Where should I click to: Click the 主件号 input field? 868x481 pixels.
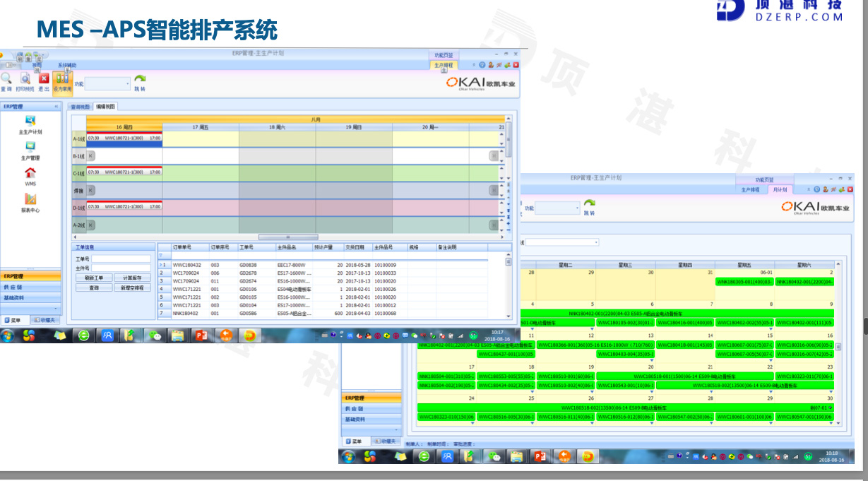click(121, 268)
